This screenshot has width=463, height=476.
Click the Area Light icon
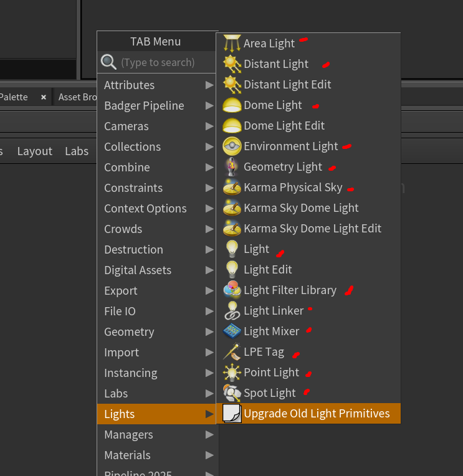point(232,43)
